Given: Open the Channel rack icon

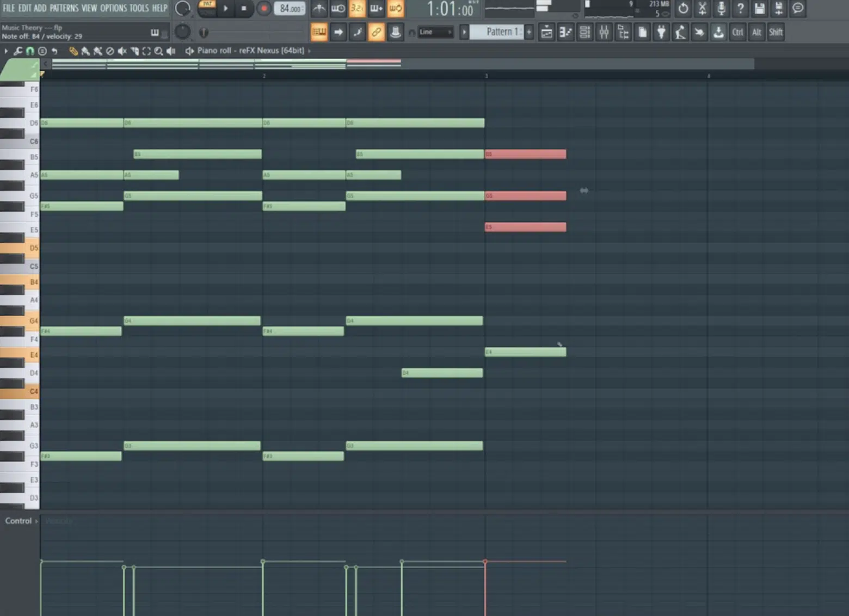Looking at the screenshot, I should [x=585, y=32].
